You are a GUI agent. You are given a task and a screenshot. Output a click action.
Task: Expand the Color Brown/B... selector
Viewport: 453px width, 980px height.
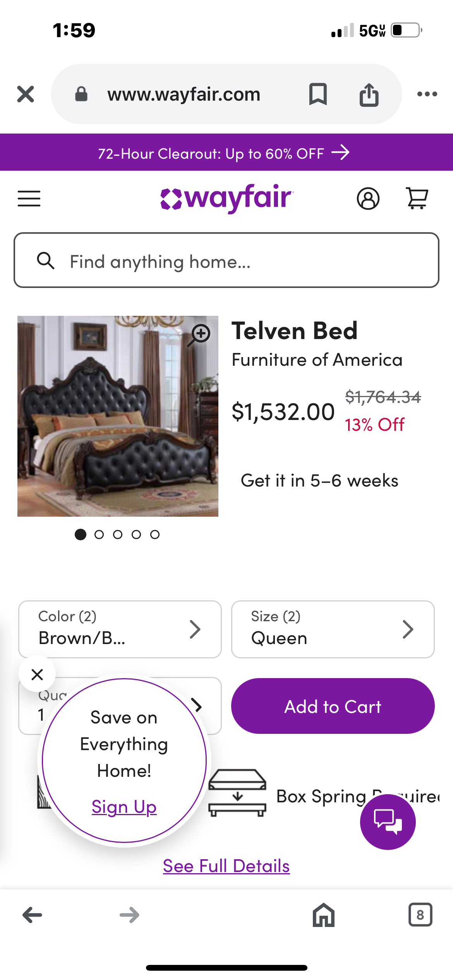(120, 629)
